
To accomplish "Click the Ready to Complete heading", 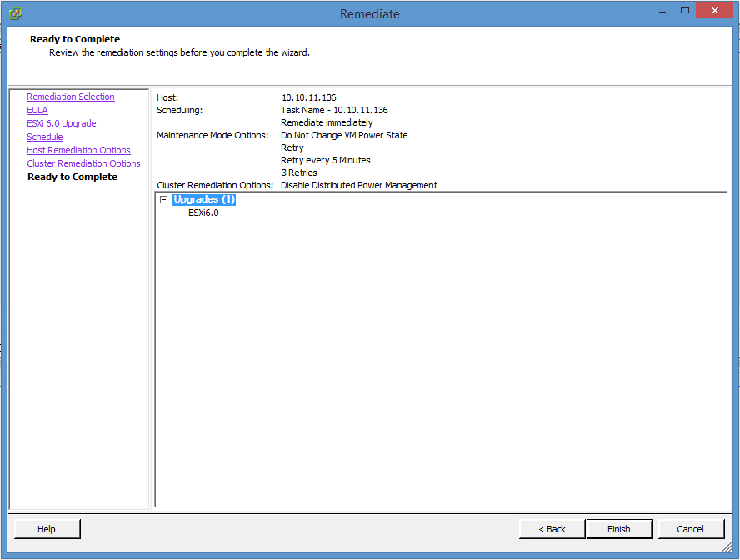I will (x=75, y=39).
